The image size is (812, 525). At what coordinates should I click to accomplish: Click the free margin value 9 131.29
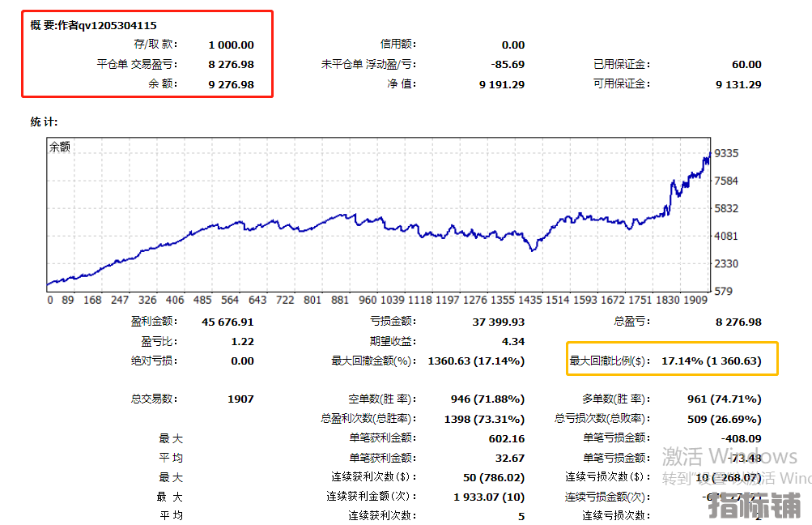pyautogui.click(x=738, y=84)
